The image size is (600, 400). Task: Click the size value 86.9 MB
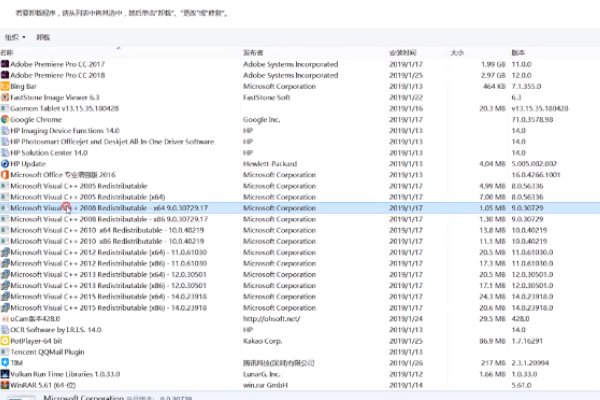492,341
